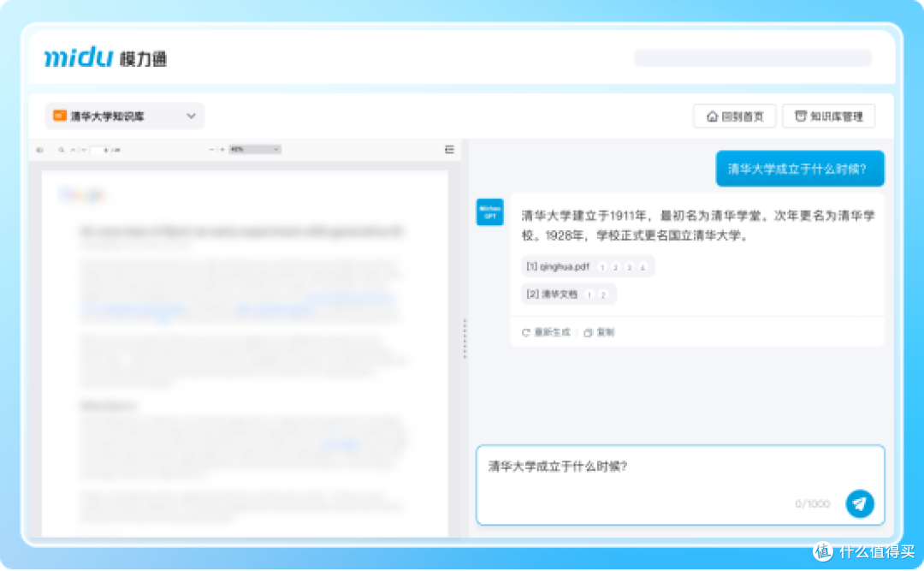Zoom in the PDF with plus button
The image size is (924, 571).
pos(222,149)
